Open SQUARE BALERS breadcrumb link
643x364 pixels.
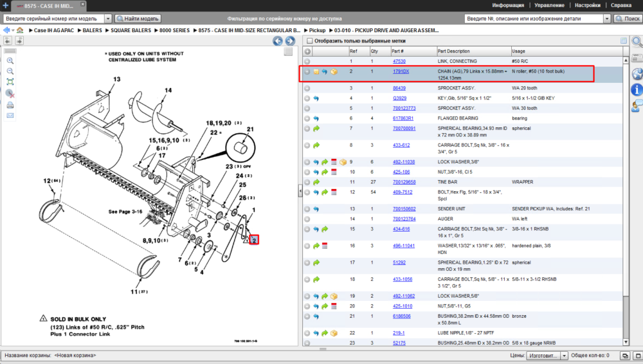[131, 30]
